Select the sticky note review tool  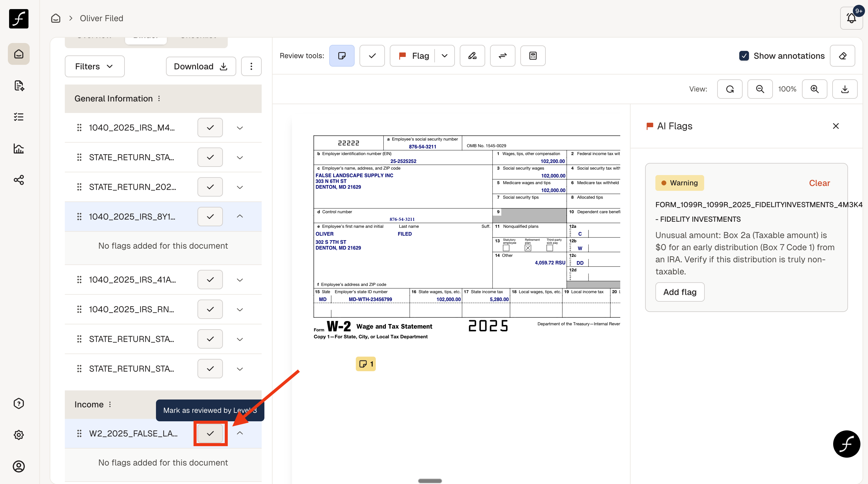(x=342, y=56)
